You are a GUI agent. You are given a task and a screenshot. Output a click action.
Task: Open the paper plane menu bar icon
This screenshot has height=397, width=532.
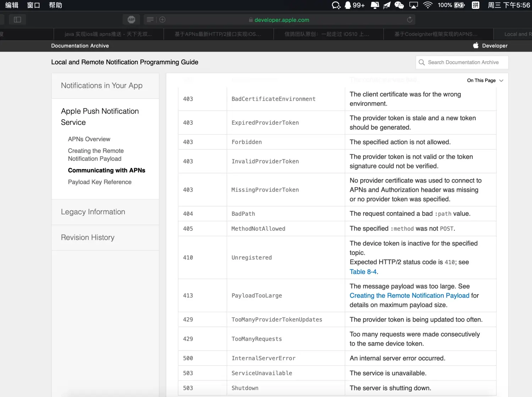[x=387, y=5]
